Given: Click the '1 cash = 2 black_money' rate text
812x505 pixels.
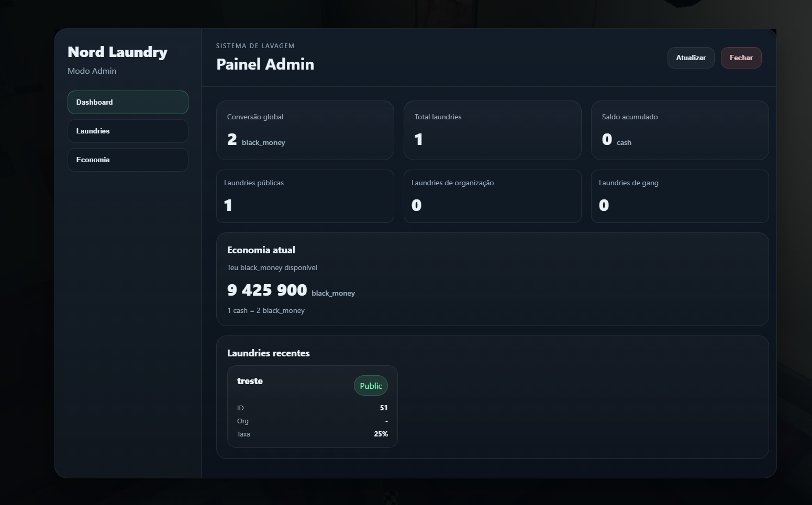Looking at the screenshot, I should pos(266,310).
